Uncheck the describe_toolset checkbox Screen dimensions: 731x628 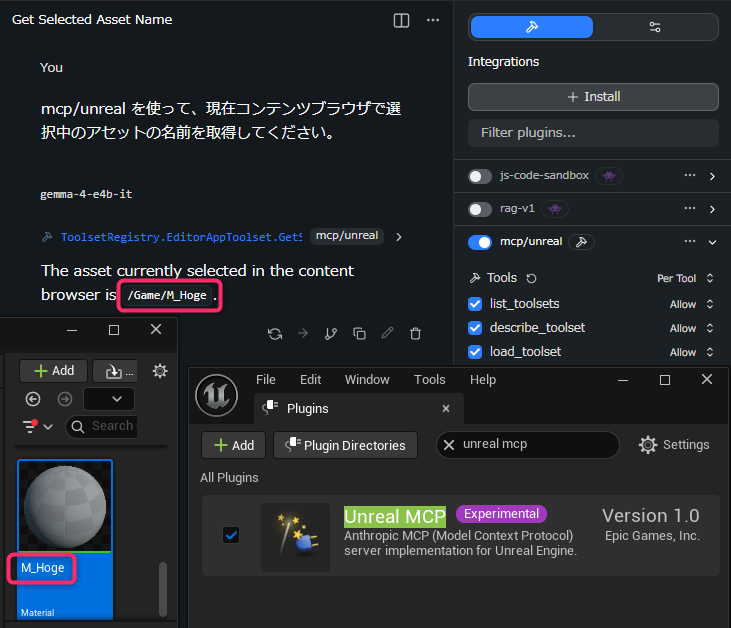click(475, 328)
